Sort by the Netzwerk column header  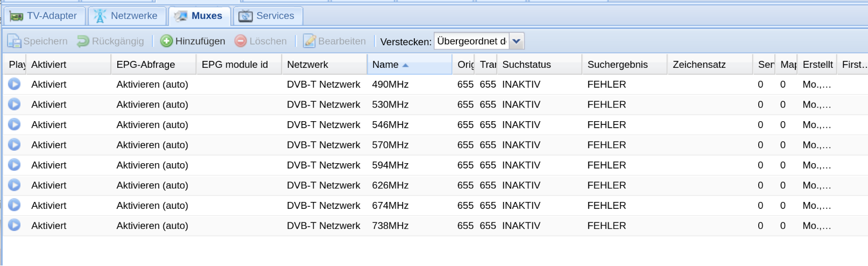(324, 65)
